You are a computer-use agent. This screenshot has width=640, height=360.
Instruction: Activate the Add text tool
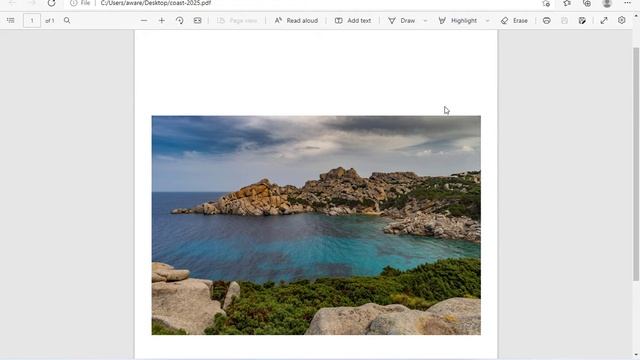[353, 20]
